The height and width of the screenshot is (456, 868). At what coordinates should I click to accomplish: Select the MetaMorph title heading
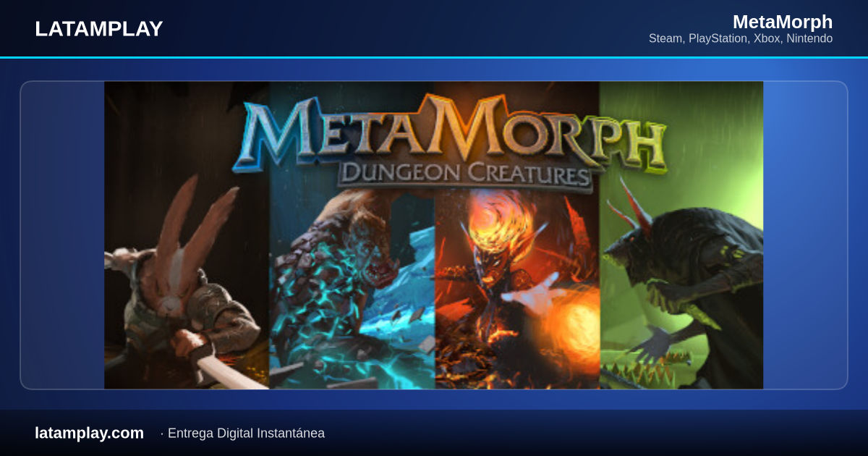pyautogui.click(x=783, y=22)
